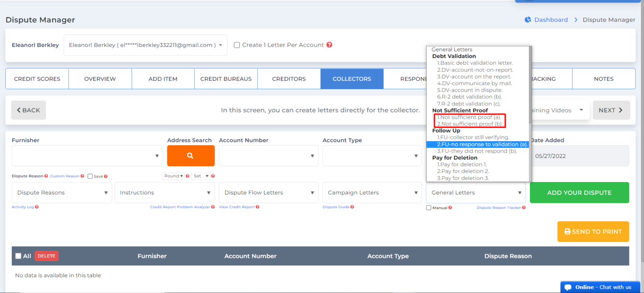Expand the Campaign Letters dropdown

(372, 193)
